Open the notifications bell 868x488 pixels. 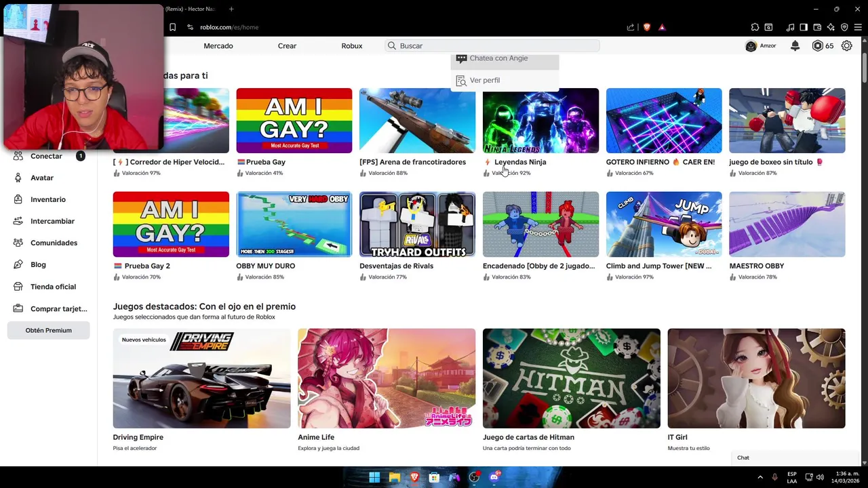(x=795, y=45)
